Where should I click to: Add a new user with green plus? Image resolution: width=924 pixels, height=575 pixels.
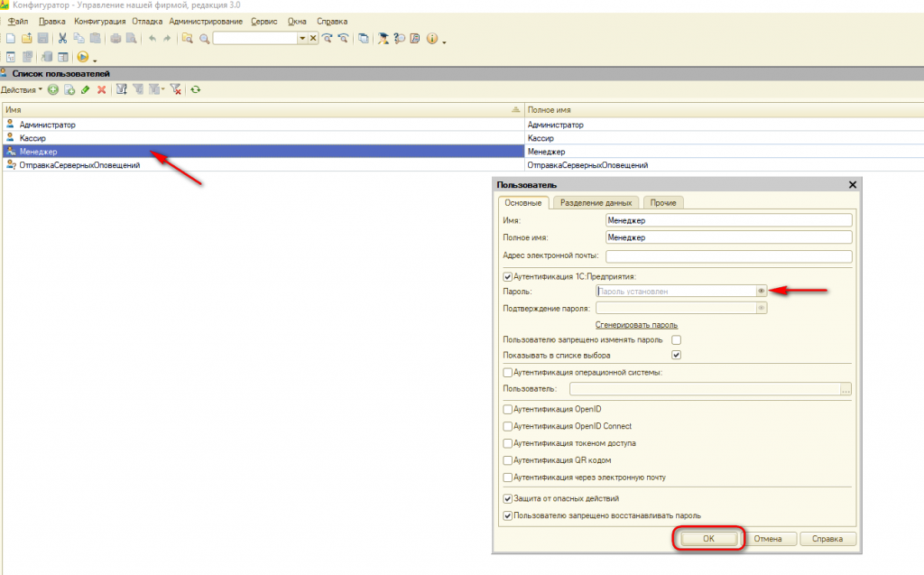tap(53, 89)
